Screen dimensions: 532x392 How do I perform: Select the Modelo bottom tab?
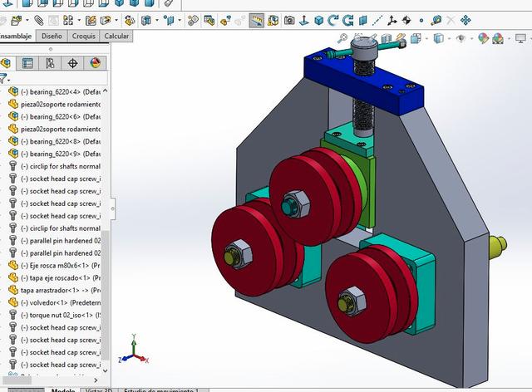coord(63,390)
